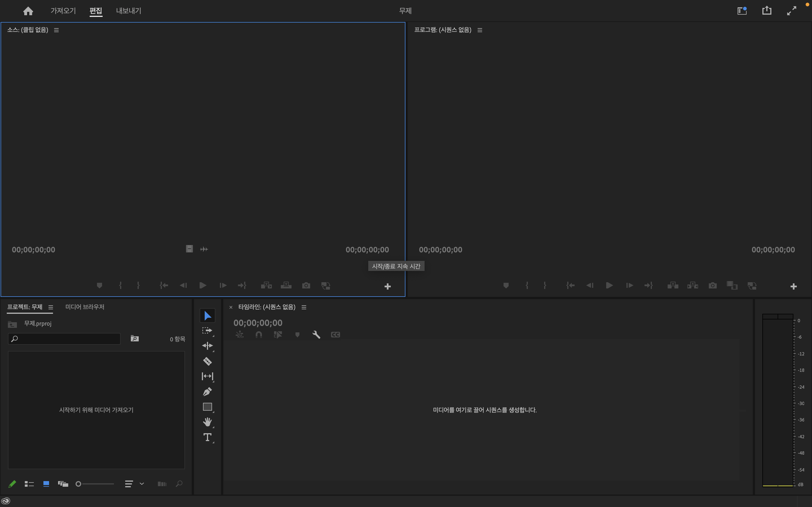Toggle Linked Selection in timeline
This screenshot has height=507, width=812.
pos(277,335)
